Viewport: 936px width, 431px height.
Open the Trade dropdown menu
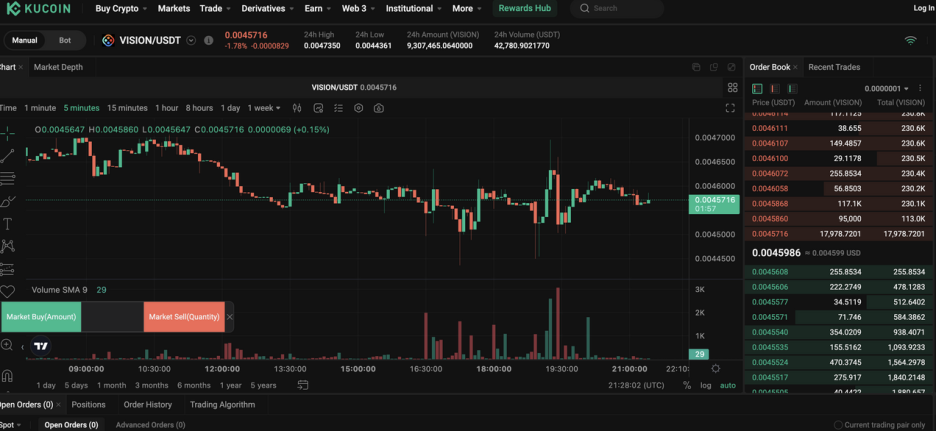click(x=215, y=8)
